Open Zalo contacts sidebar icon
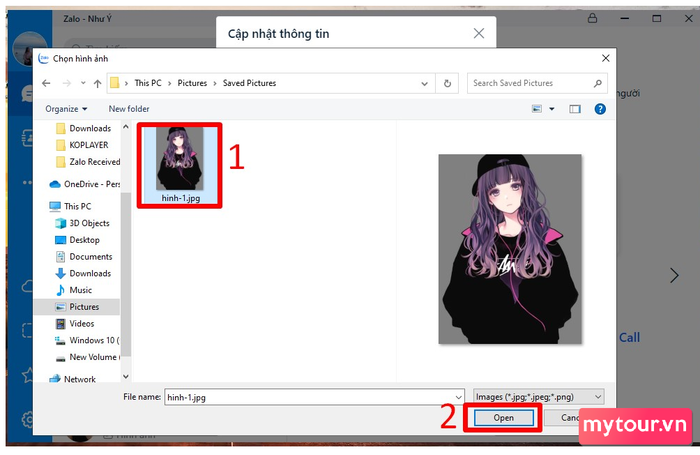This screenshot has width=700, height=455. click(27, 138)
